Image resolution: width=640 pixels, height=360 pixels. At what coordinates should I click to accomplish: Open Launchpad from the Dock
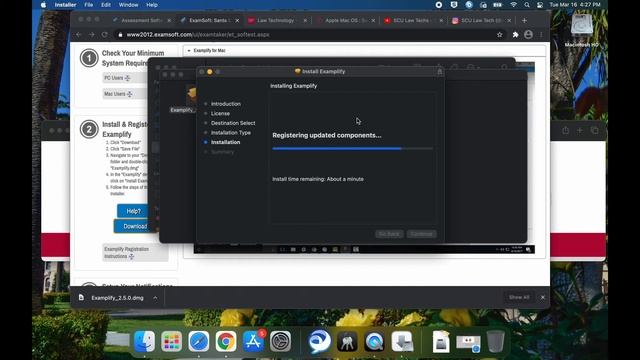(x=171, y=341)
